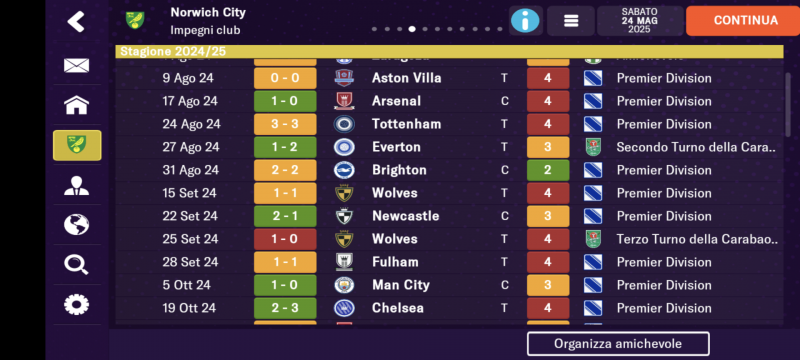This screenshot has width=800, height=360.
Task: Show info via blue information icon
Action: coord(525,21)
